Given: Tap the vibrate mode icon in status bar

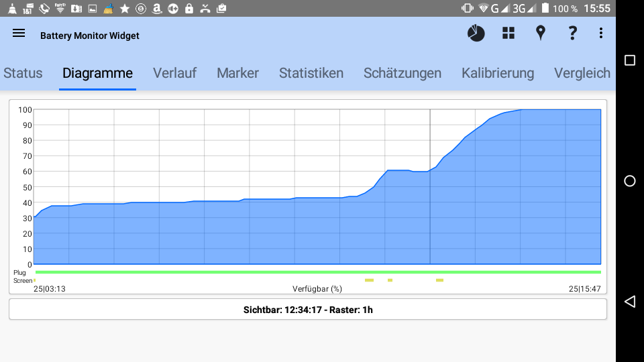Looking at the screenshot, I should pyautogui.click(x=468, y=8).
